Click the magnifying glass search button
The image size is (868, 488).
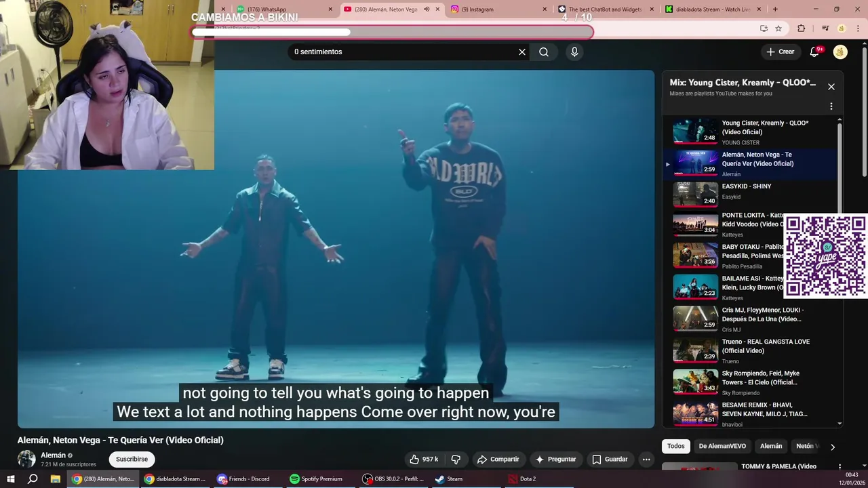(544, 52)
